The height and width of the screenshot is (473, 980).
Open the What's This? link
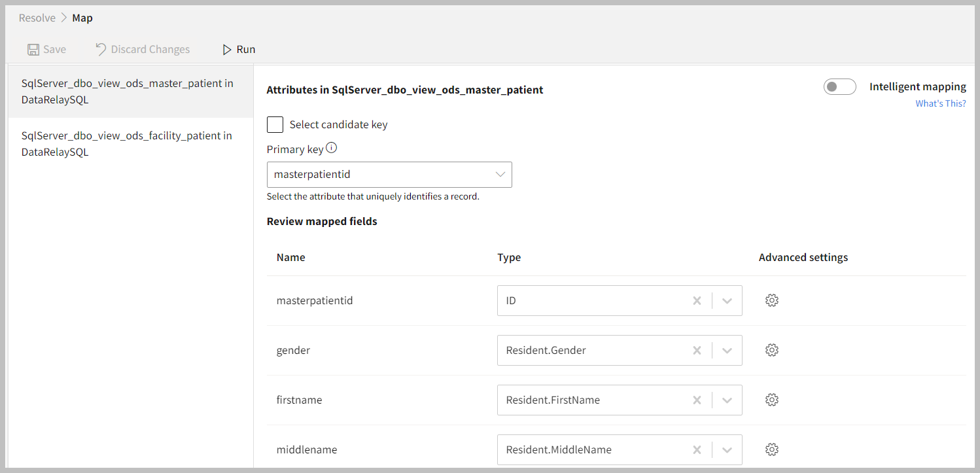(x=940, y=103)
